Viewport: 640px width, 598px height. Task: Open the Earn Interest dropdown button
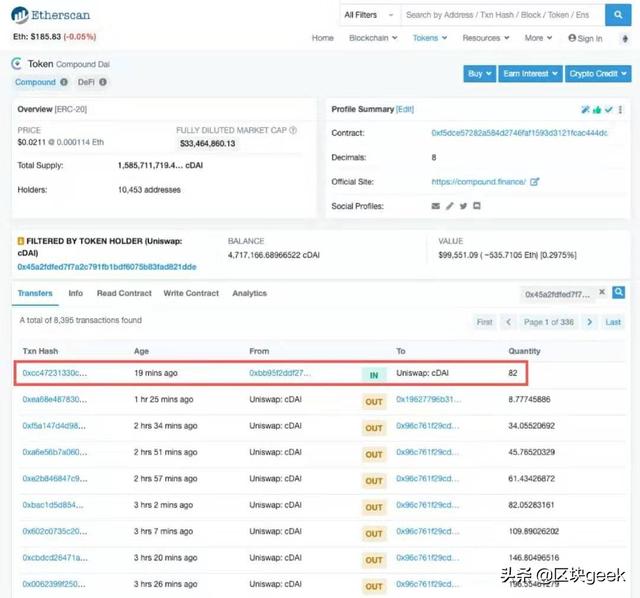(x=530, y=74)
